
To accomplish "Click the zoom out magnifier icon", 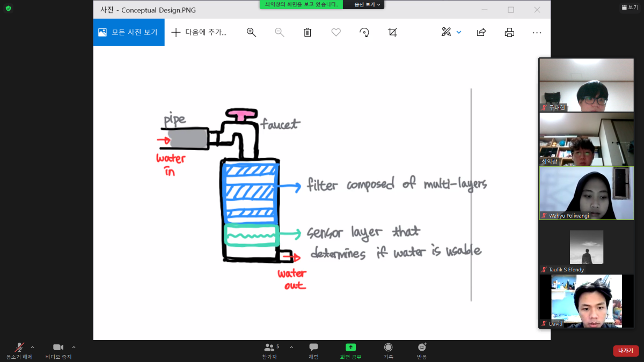I will coord(280,32).
